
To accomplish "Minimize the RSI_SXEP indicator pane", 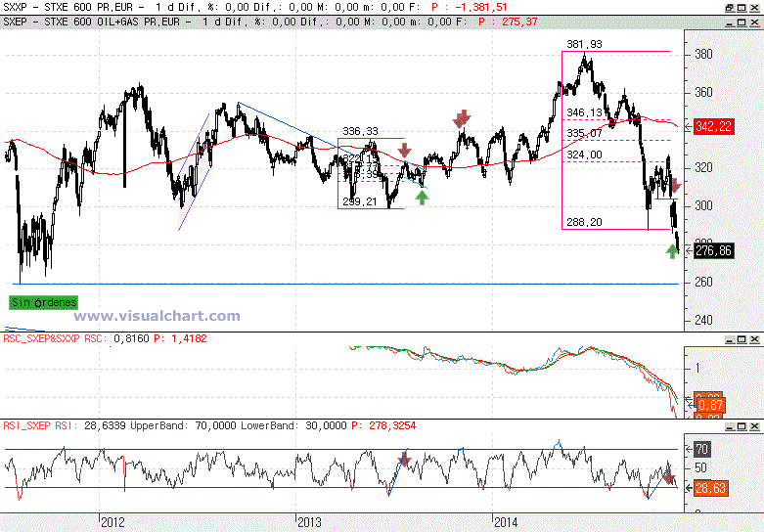I will pyautogui.click(x=730, y=426).
